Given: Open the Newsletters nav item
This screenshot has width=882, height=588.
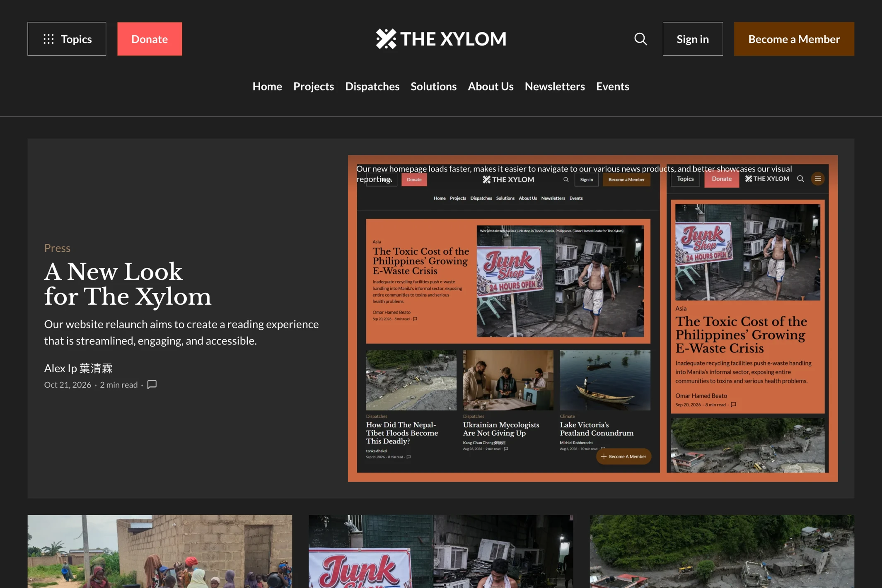Looking at the screenshot, I should click(x=555, y=86).
